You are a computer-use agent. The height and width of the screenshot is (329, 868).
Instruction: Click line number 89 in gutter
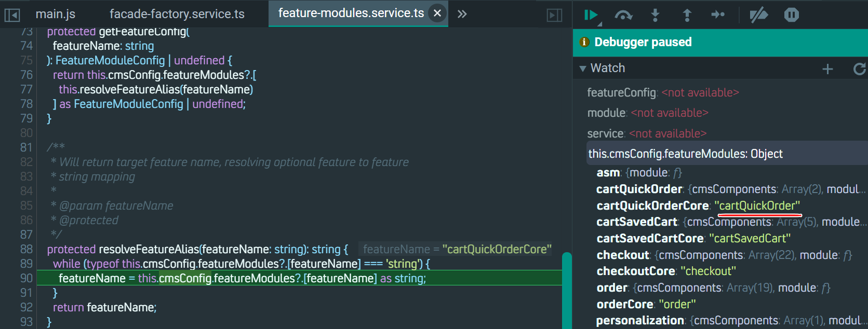[26, 264]
